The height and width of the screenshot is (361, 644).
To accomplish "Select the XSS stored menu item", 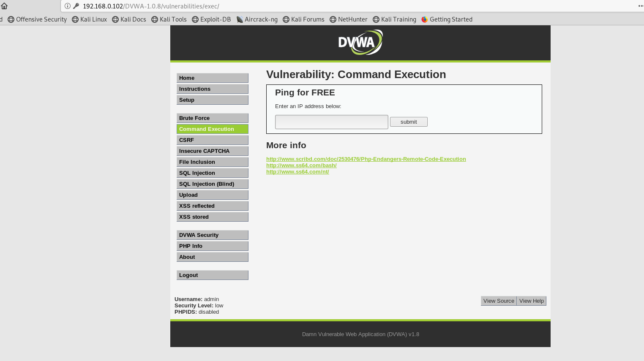I will click(213, 217).
